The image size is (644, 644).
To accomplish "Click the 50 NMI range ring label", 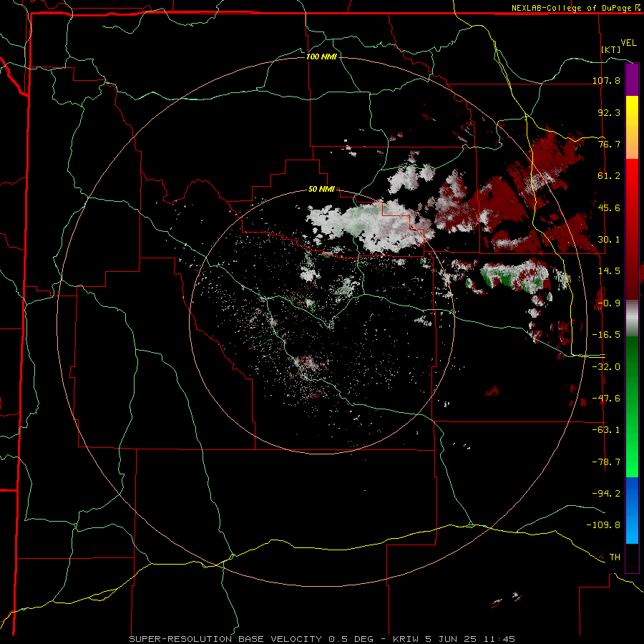I will click(321, 190).
